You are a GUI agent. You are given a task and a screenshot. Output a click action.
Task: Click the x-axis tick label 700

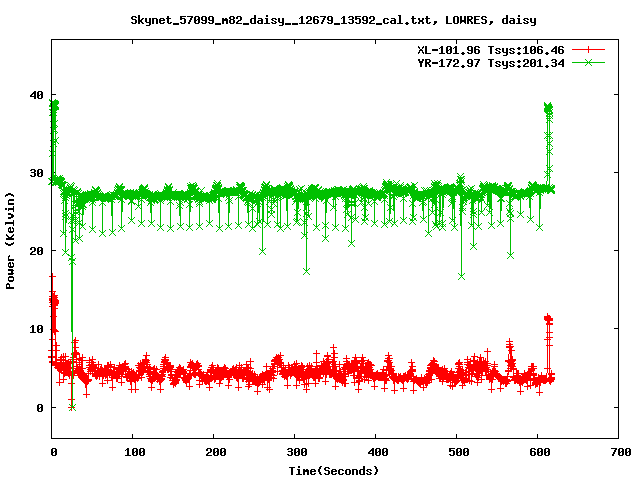tap(620, 452)
